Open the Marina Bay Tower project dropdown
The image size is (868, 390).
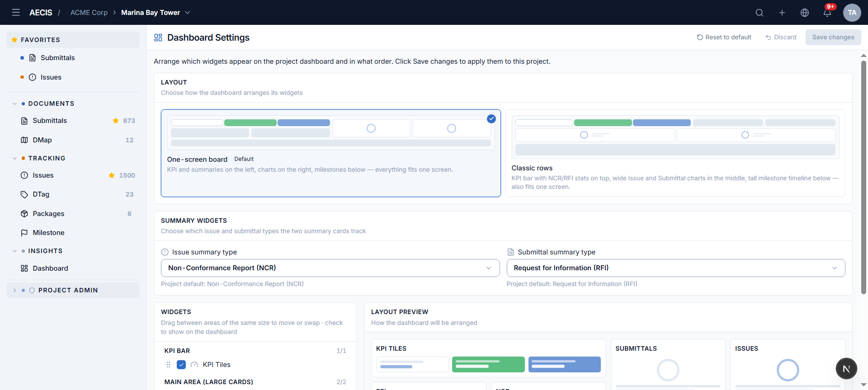(x=156, y=13)
